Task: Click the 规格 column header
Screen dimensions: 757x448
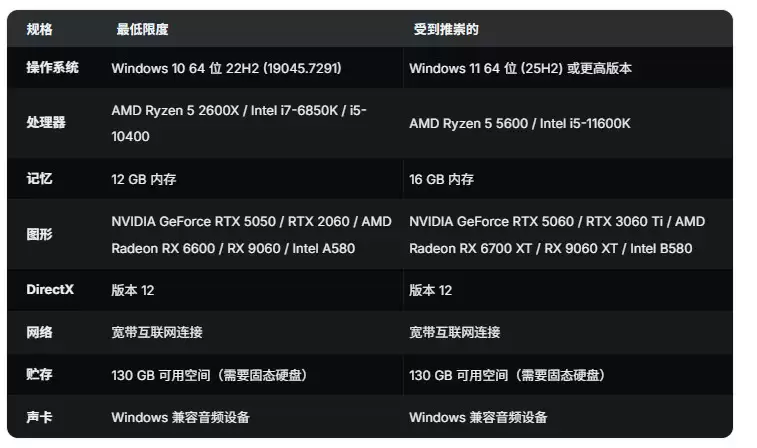Action: 39,29
